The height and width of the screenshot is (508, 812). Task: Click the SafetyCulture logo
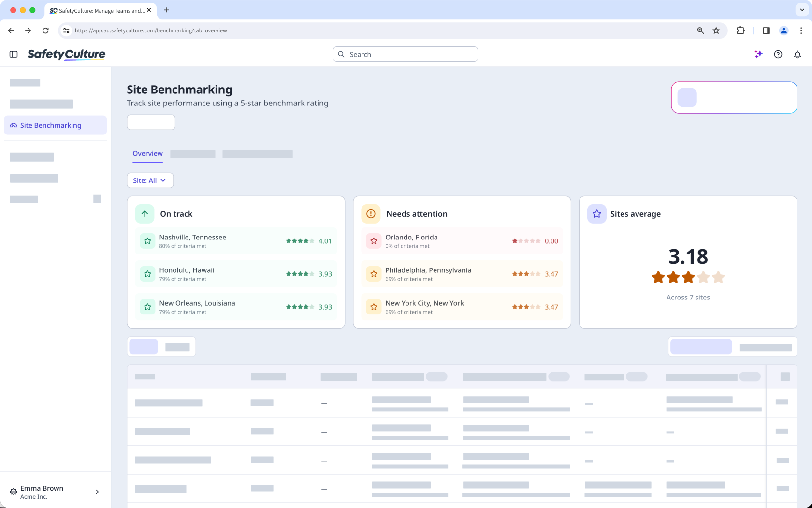66,54
